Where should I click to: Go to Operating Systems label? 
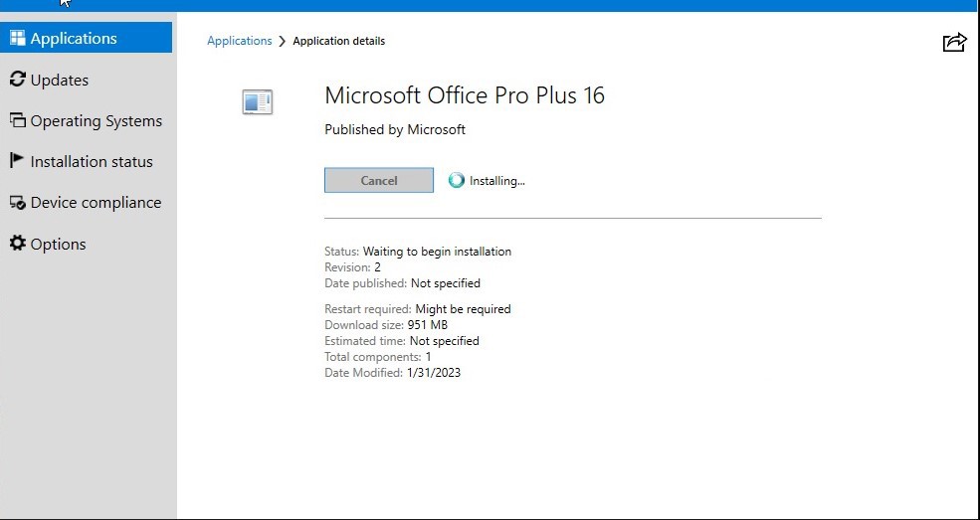pyautogui.click(x=97, y=121)
